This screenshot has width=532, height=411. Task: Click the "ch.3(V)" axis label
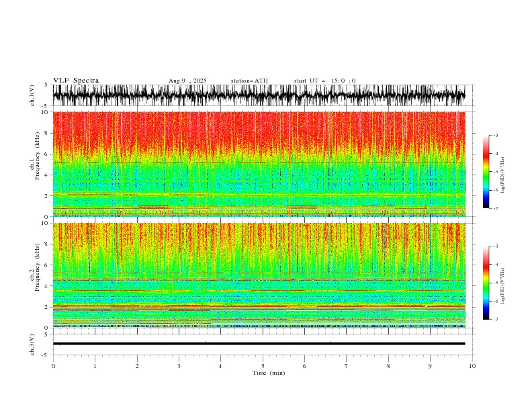tap(32, 345)
